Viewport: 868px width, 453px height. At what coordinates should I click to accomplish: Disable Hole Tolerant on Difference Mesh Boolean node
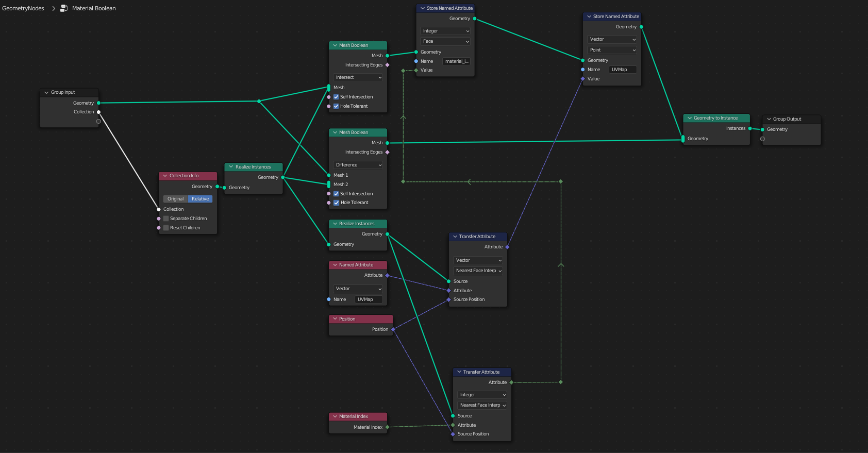(336, 203)
